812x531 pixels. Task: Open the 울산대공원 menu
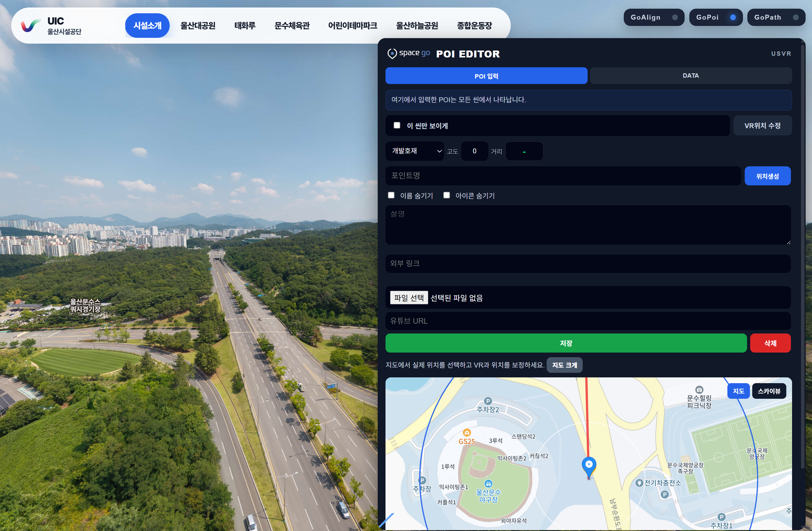(x=198, y=26)
